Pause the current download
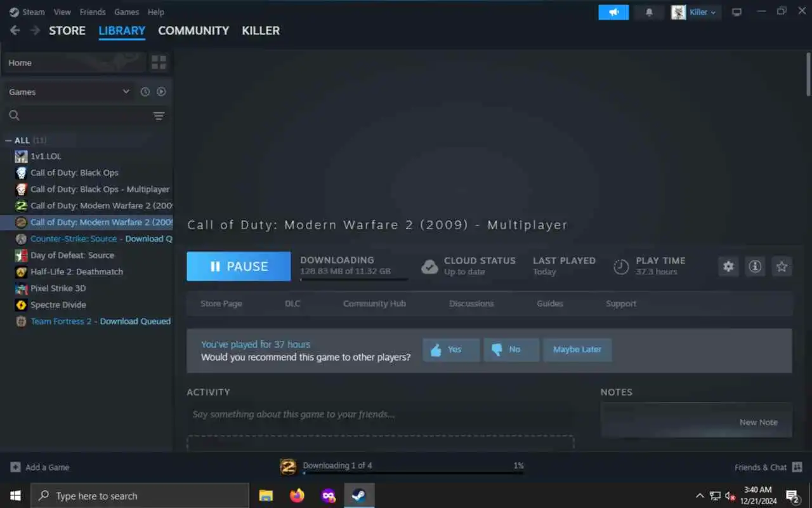 pyautogui.click(x=239, y=267)
